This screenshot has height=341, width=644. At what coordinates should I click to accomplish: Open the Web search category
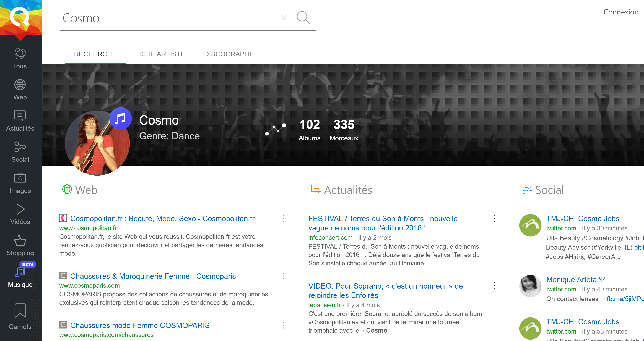[20, 90]
